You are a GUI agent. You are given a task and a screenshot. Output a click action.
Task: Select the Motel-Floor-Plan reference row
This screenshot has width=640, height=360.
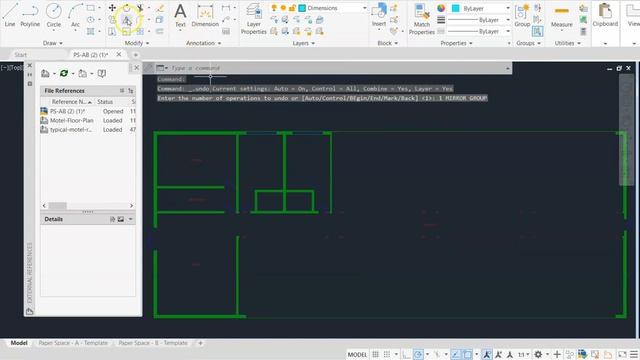[x=88, y=120]
